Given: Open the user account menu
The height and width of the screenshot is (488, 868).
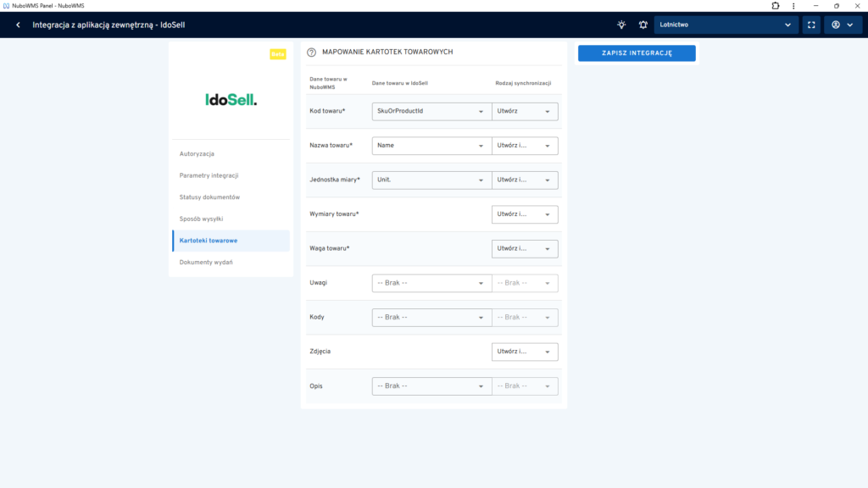Looking at the screenshot, I should (x=842, y=25).
